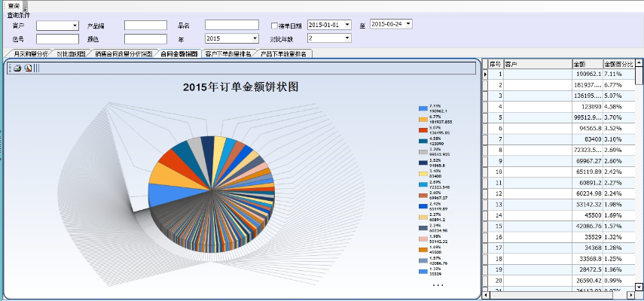This screenshot has height=301, width=644.
Task: Click the table's vertical scroll down arrow
Action: click(x=639, y=286)
